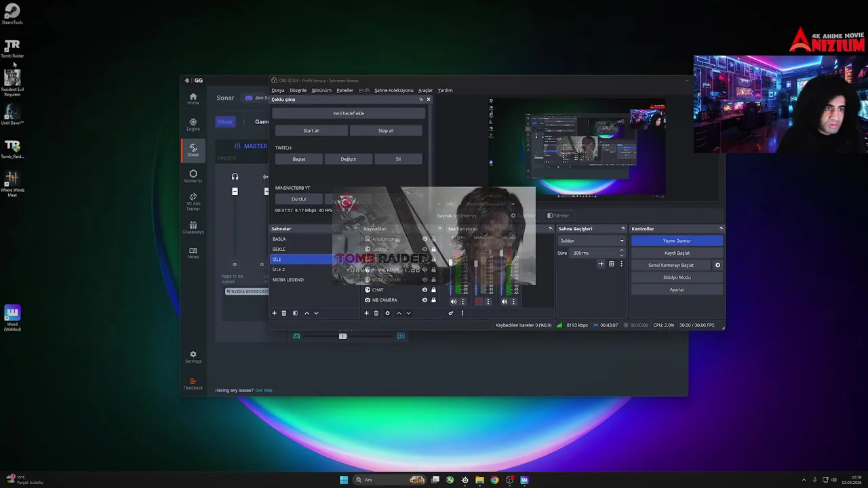Open the Home tab in GG sidebar
The width and height of the screenshot is (868, 488).
(193, 99)
